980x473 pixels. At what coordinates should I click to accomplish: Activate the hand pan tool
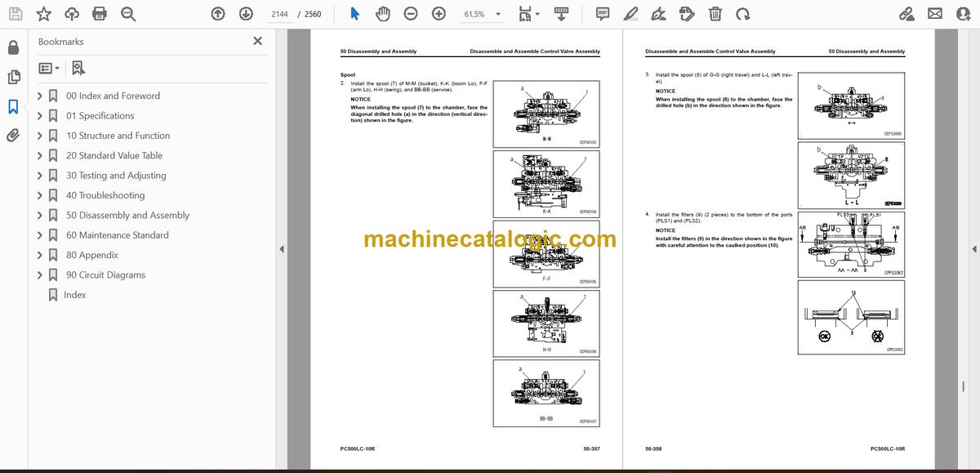[382, 14]
